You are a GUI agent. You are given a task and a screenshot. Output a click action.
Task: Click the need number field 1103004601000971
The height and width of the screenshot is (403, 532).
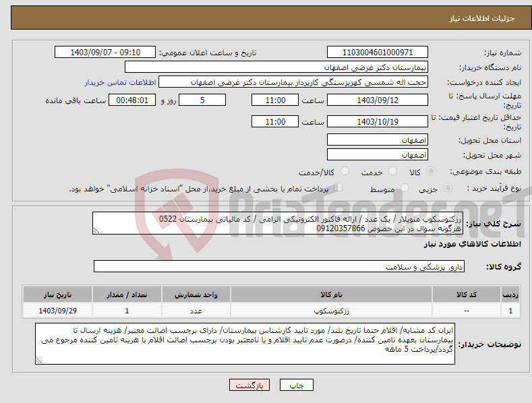coord(378,53)
